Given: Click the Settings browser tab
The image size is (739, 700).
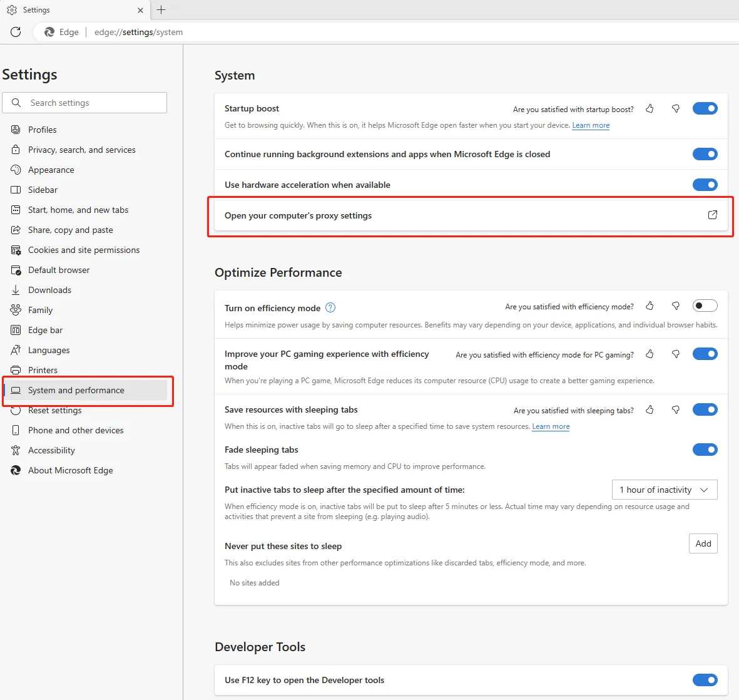Looking at the screenshot, I should (76, 10).
